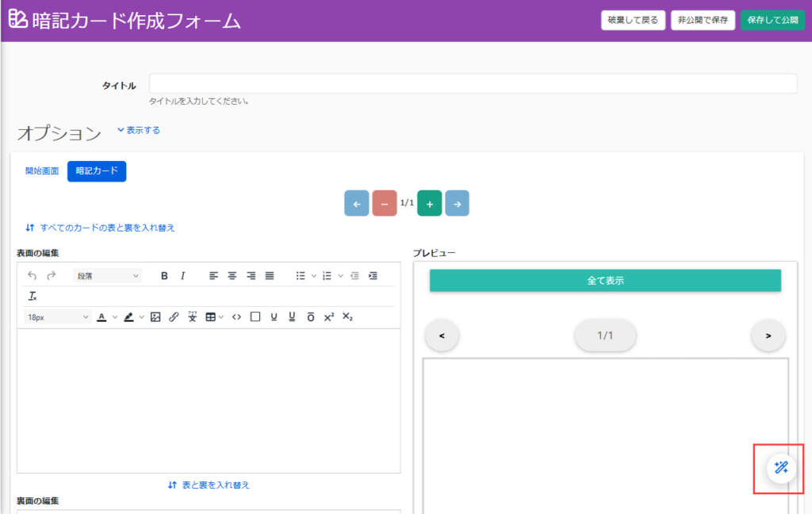The height and width of the screenshot is (514, 812).
Task: Open source code view icon
Action: point(236,316)
